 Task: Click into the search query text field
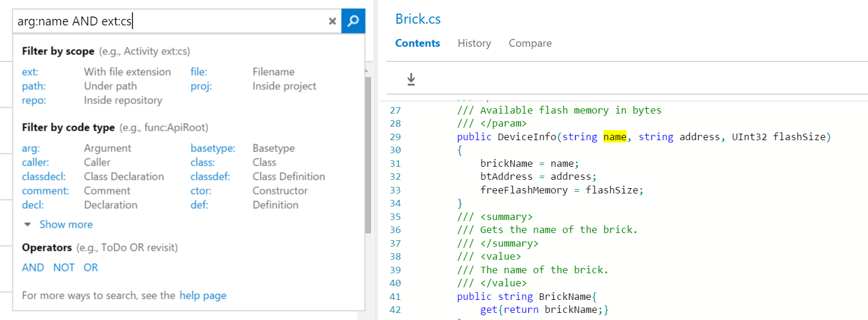tap(172, 22)
